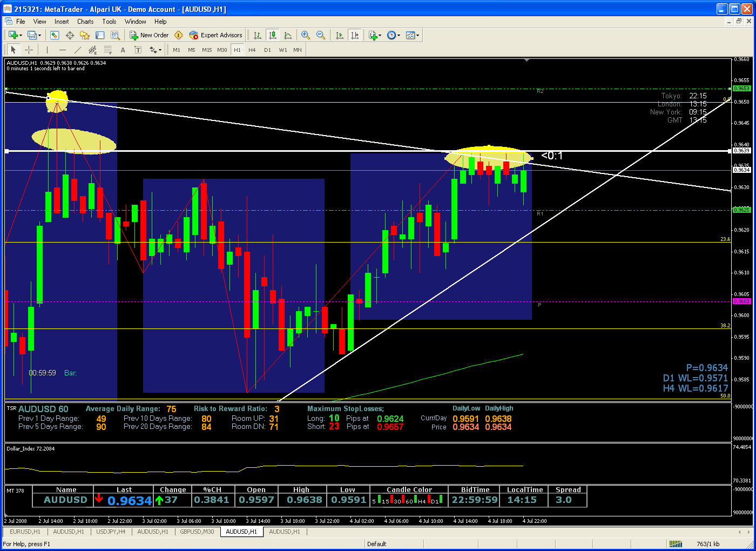Click the green 0.9653 R2 price label
Viewport: 756px width, 551px height.
[741, 88]
